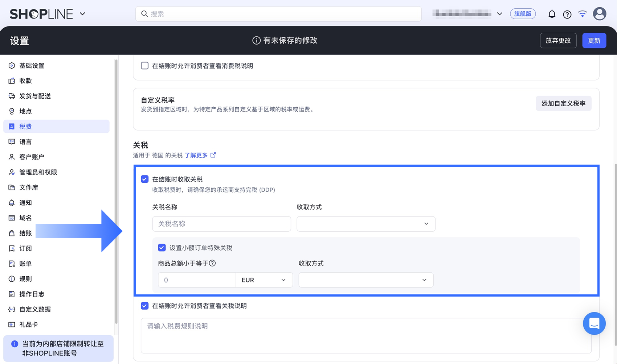Click the 请输入税费规则说明 text area

366,336
